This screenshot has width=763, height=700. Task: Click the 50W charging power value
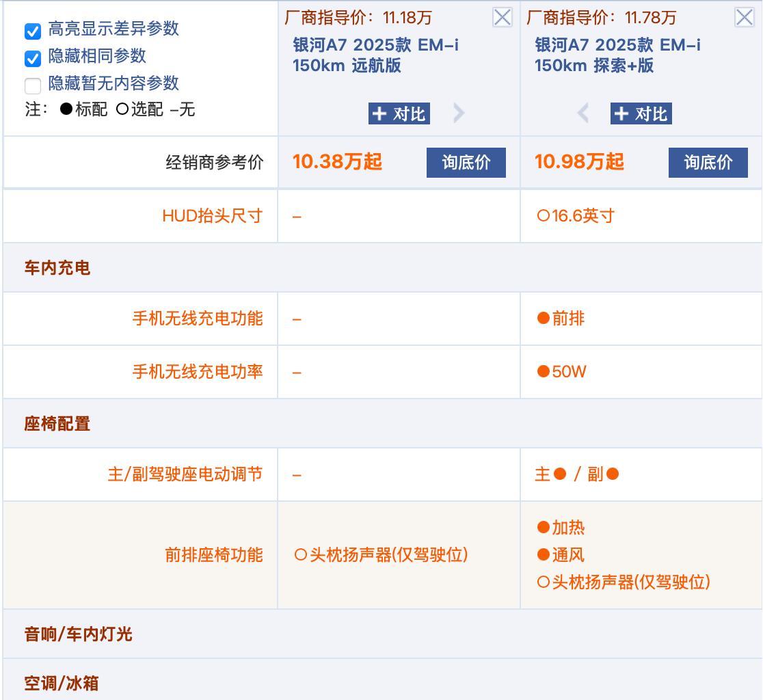coord(561,372)
